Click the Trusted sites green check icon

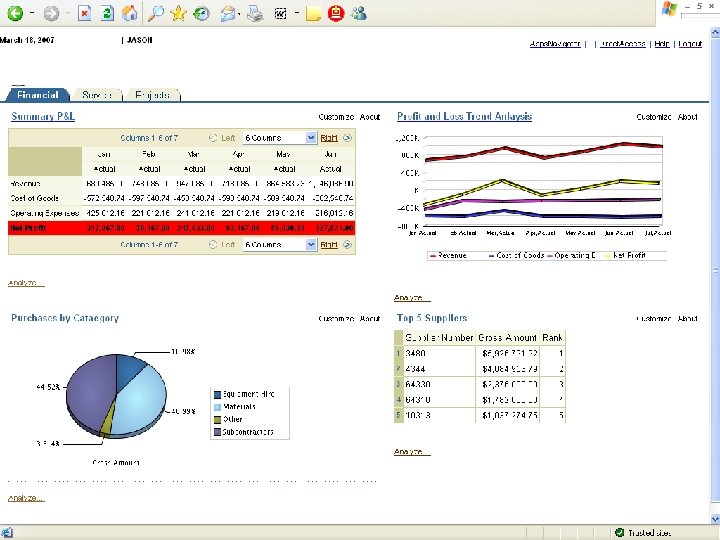(x=619, y=533)
